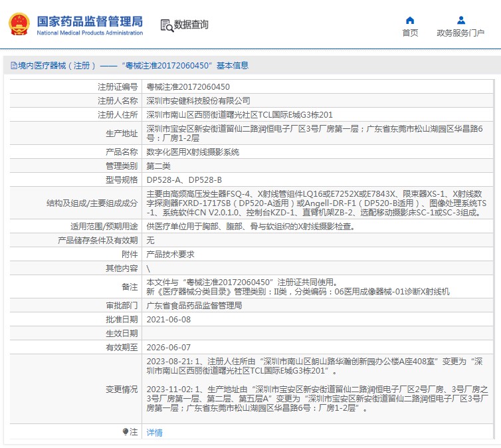Click the expiry date 2026-06-07
Image resolution: width=501 pixels, height=448 pixels.
168,347
